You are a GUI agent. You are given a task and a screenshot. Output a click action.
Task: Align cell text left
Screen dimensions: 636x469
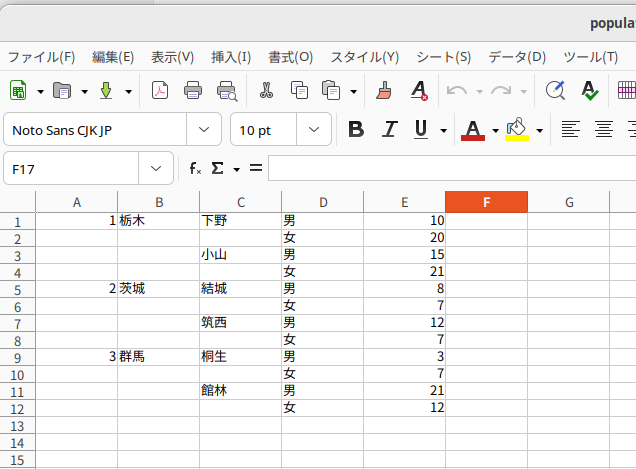click(x=570, y=129)
